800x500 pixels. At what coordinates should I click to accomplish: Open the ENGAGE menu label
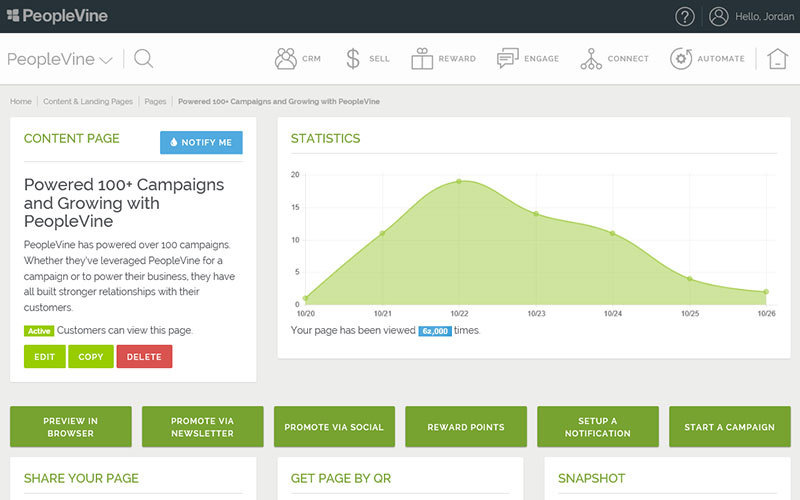pyautogui.click(x=541, y=59)
